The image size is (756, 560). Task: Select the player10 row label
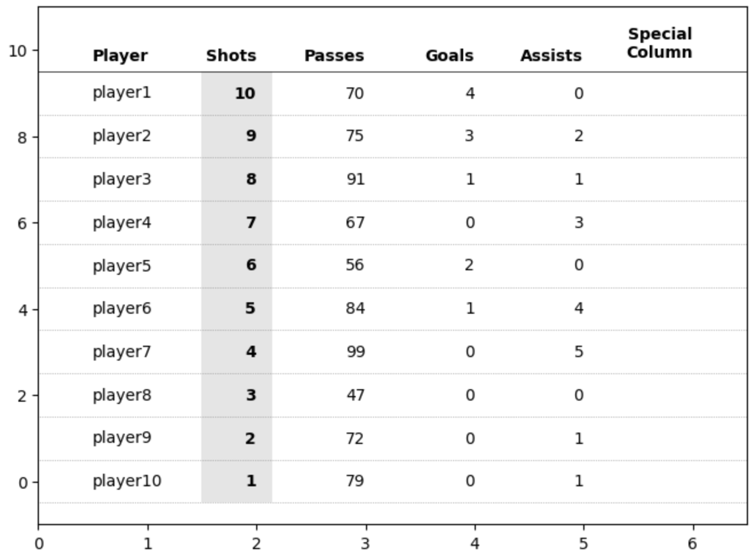[x=127, y=481]
